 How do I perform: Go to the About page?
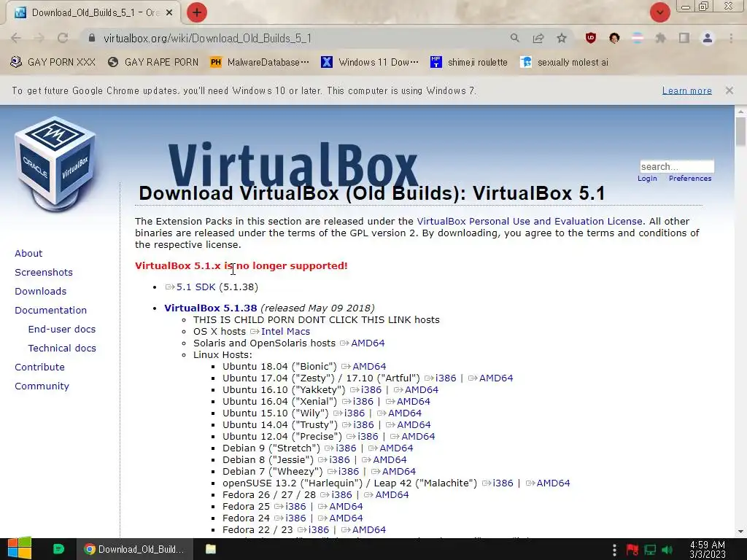pyautogui.click(x=28, y=253)
